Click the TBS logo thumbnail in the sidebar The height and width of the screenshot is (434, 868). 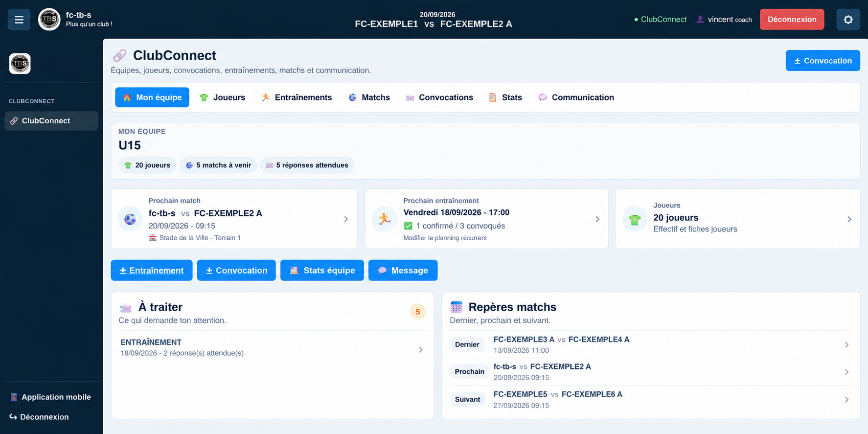(x=20, y=64)
